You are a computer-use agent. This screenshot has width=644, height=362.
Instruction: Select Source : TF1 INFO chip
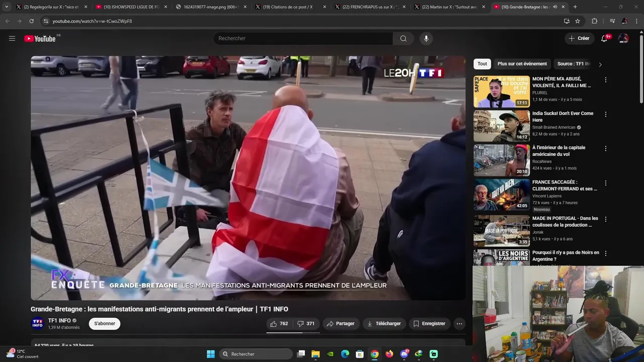click(573, 64)
